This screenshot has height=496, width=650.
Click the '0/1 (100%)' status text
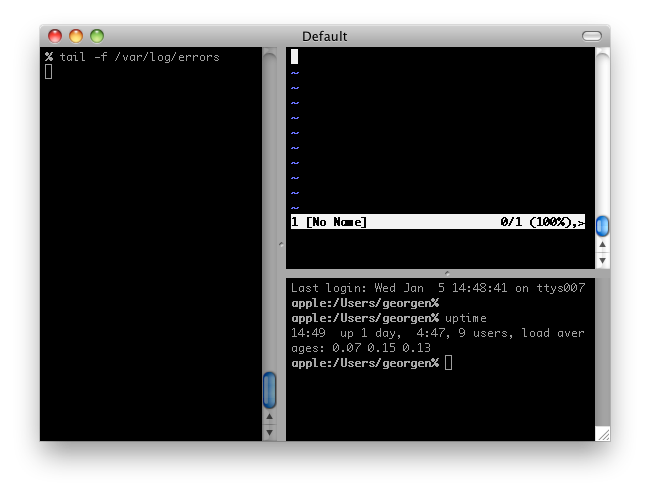(538, 222)
